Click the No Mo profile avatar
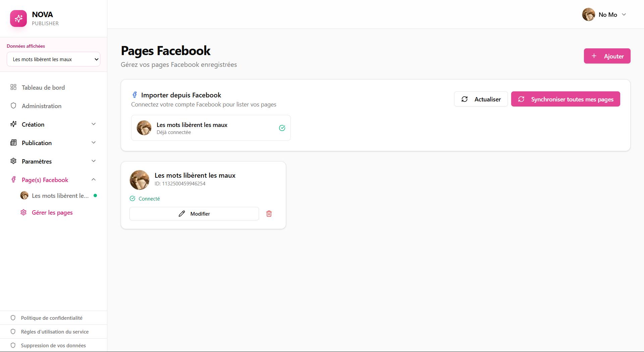The width and height of the screenshot is (644, 352). pos(589,14)
